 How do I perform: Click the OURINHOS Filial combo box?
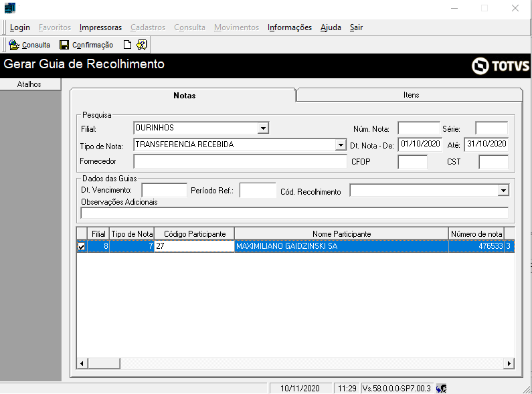[x=201, y=128]
